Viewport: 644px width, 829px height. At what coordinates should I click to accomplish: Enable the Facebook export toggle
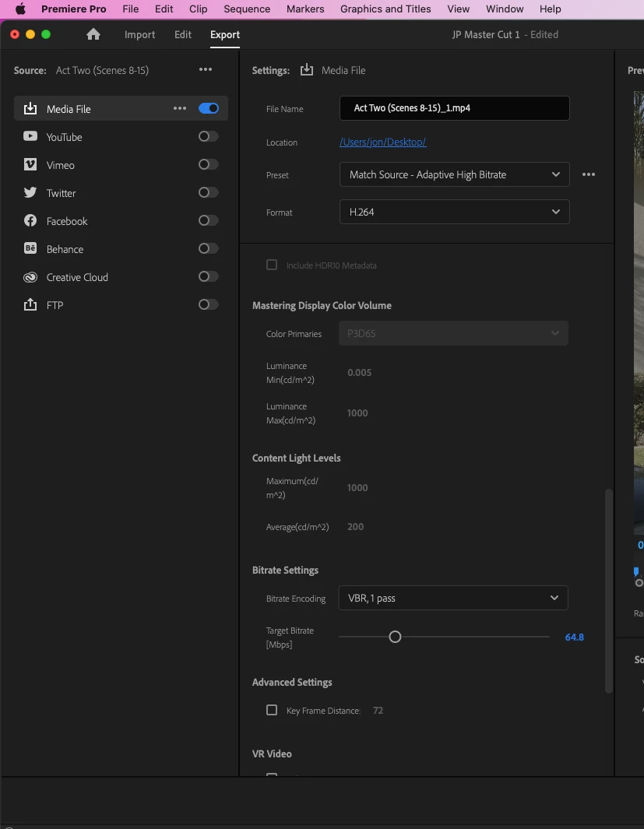click(x=209, y=220)
